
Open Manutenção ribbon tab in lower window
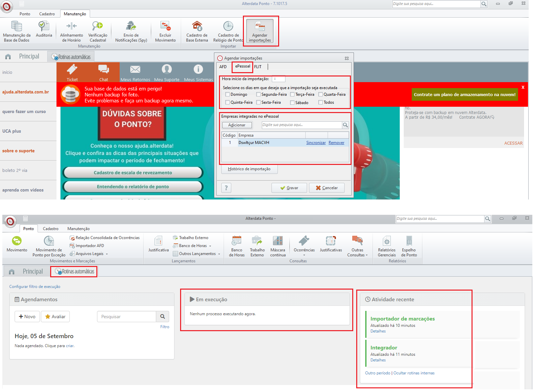[x=78, y=229]
